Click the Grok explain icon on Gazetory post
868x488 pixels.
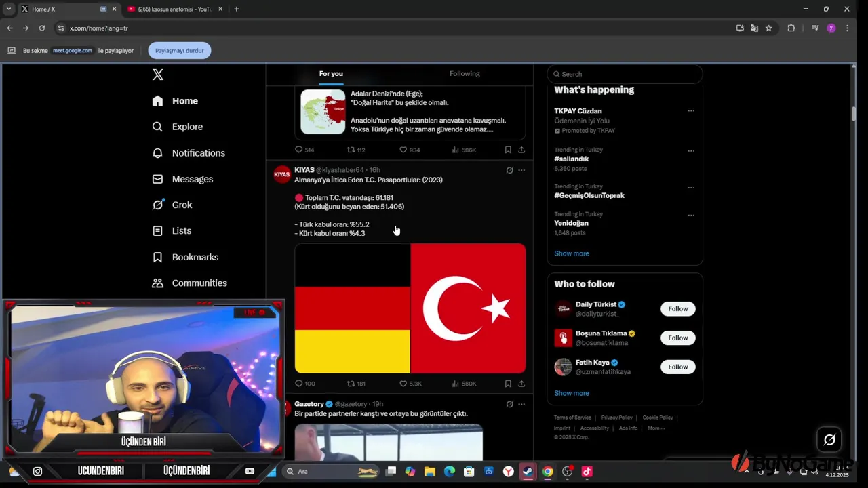tap(509, 404)
